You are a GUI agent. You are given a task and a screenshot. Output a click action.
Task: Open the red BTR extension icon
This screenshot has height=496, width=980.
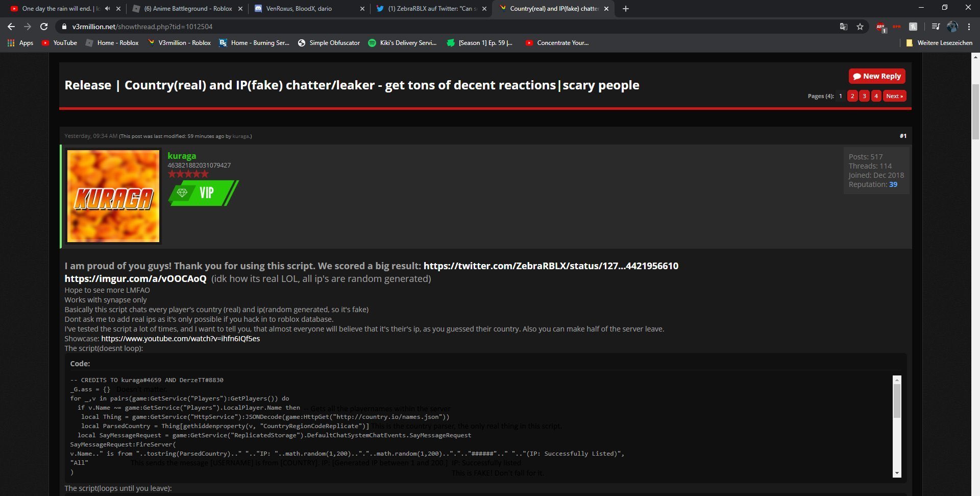tap(897, 27)
